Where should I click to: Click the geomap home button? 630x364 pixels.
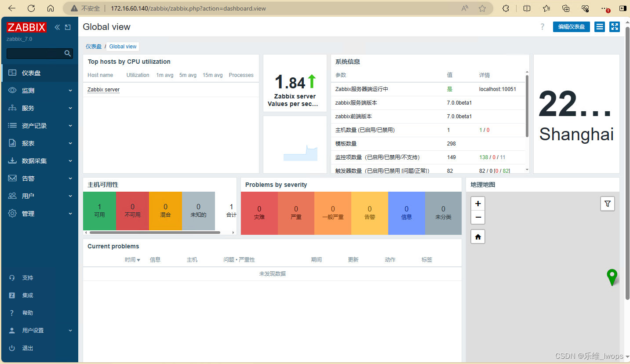click(x=478, y=237)
